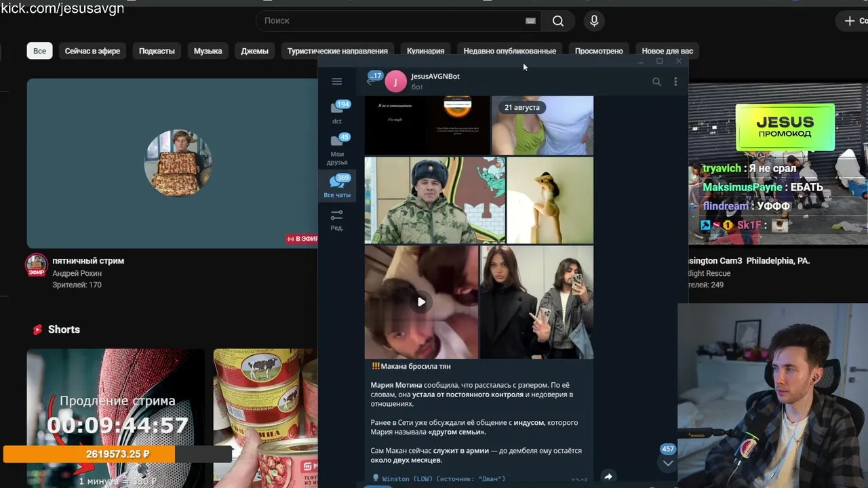Open the пятничный стрим live video thumbnail
Image resolution: width=868 pixels, height=488 pixels.
(x=172, y=163)
